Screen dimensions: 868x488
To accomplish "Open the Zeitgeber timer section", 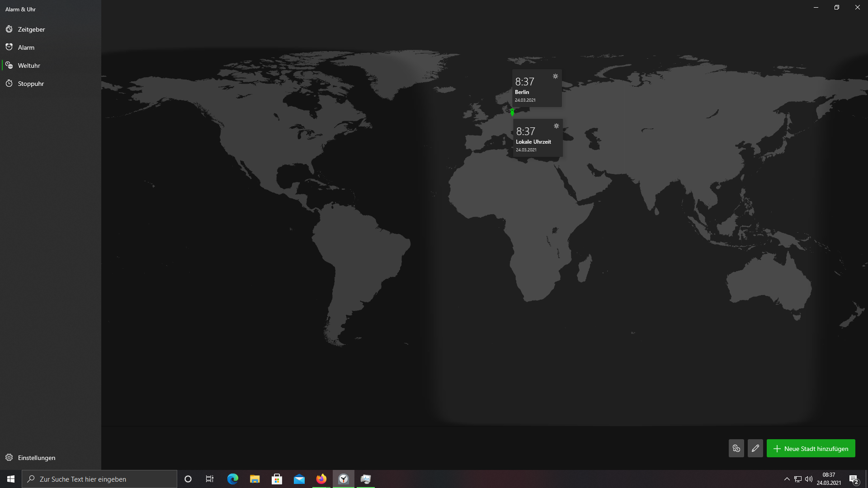I will tap(31, 29).
